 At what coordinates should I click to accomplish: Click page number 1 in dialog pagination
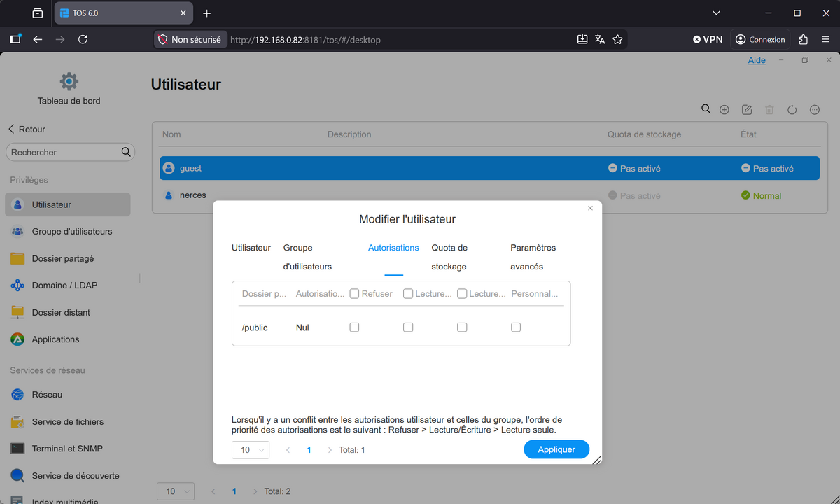coord(309,450)
